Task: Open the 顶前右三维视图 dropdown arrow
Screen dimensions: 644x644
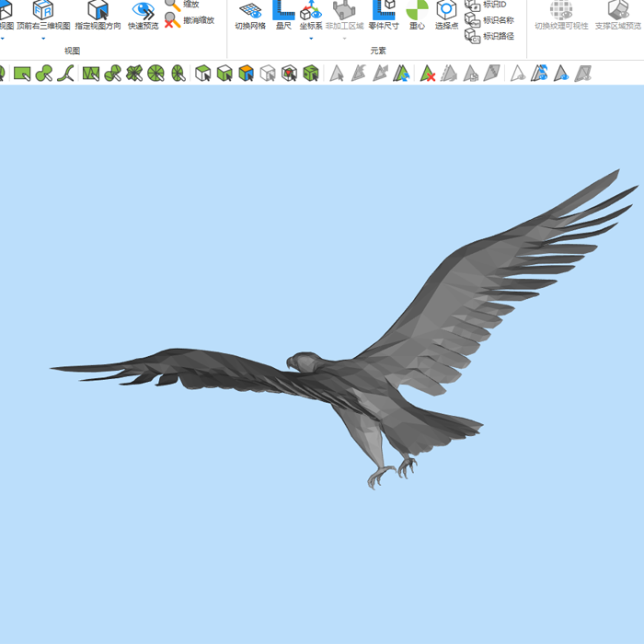Action: point(43,39)
